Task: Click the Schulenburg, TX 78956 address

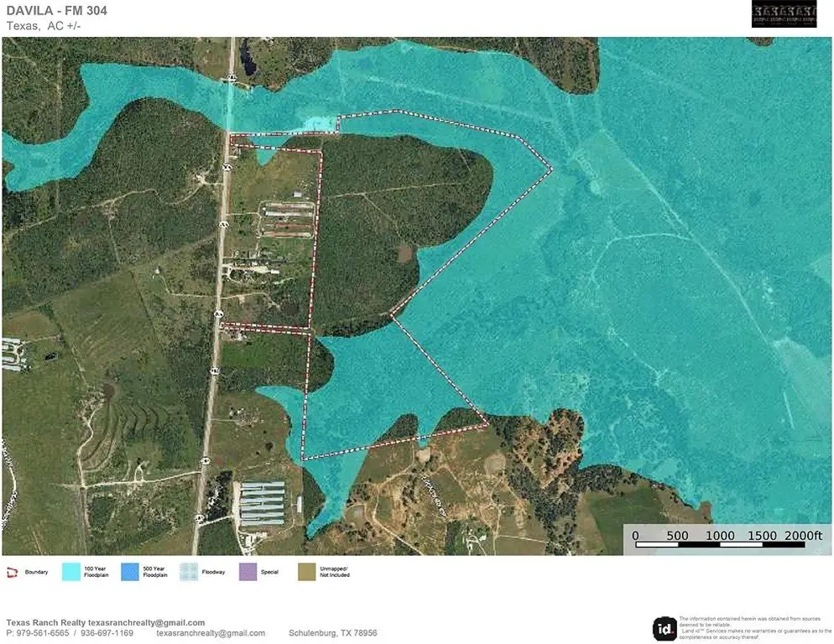Action: point(333,633)
